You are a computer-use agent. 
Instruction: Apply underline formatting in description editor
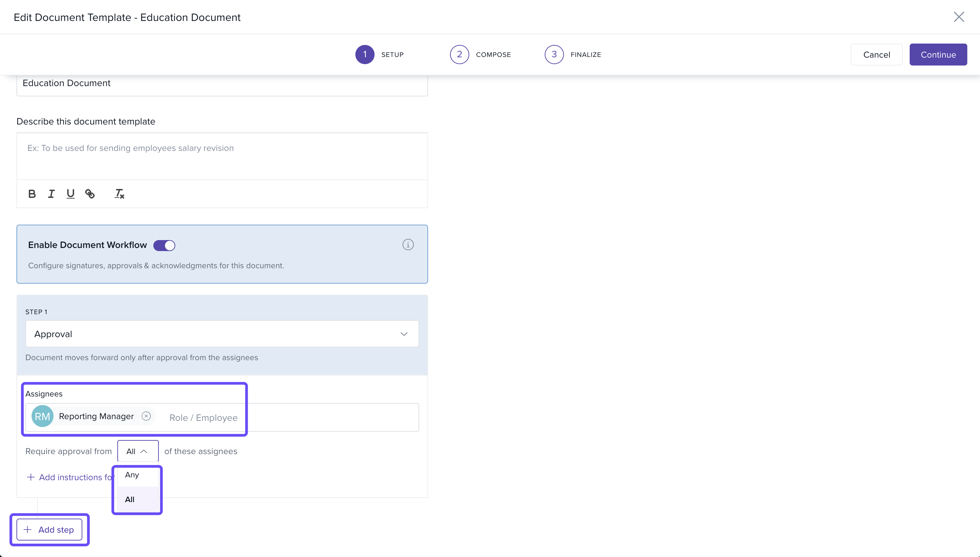pos(70,194)
